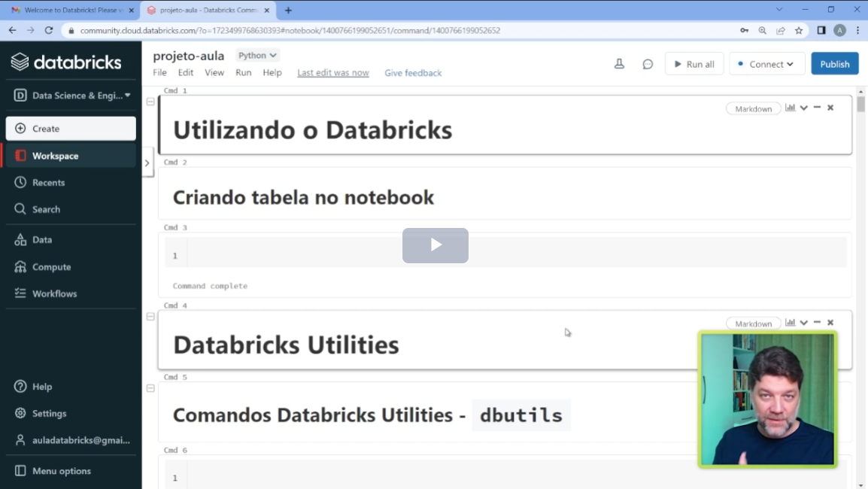Click the Publish button
This screenshot has height=489, width=868.
[835, 64]
